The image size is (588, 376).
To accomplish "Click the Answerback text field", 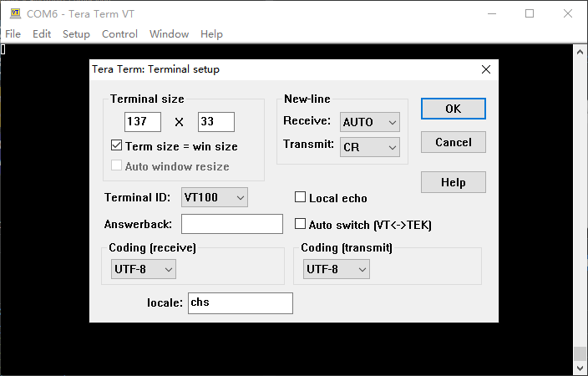I will click(232, 224).
